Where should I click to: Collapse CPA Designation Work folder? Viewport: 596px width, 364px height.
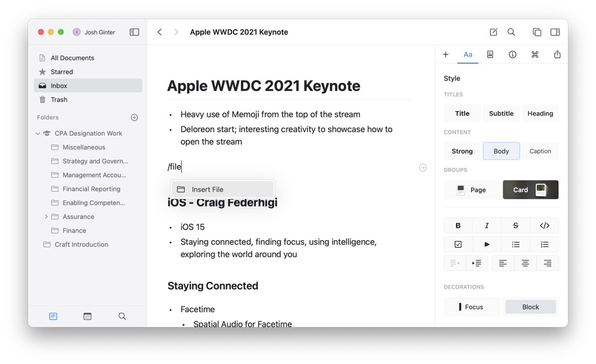click(38, 133)
